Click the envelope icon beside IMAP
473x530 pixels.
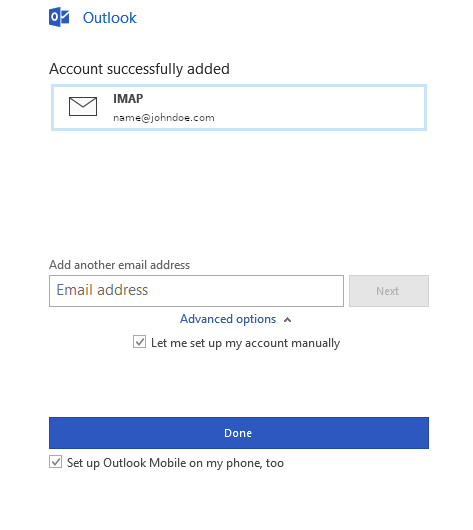point(83,106)
